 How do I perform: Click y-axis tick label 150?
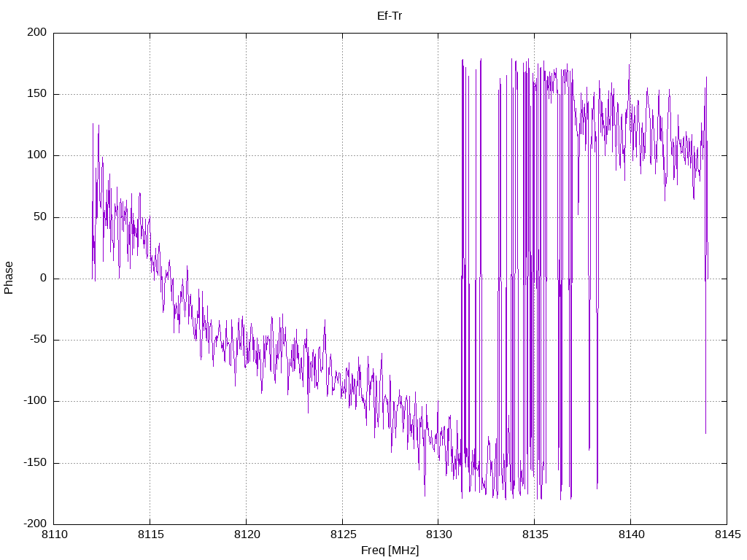click(37, 94)
